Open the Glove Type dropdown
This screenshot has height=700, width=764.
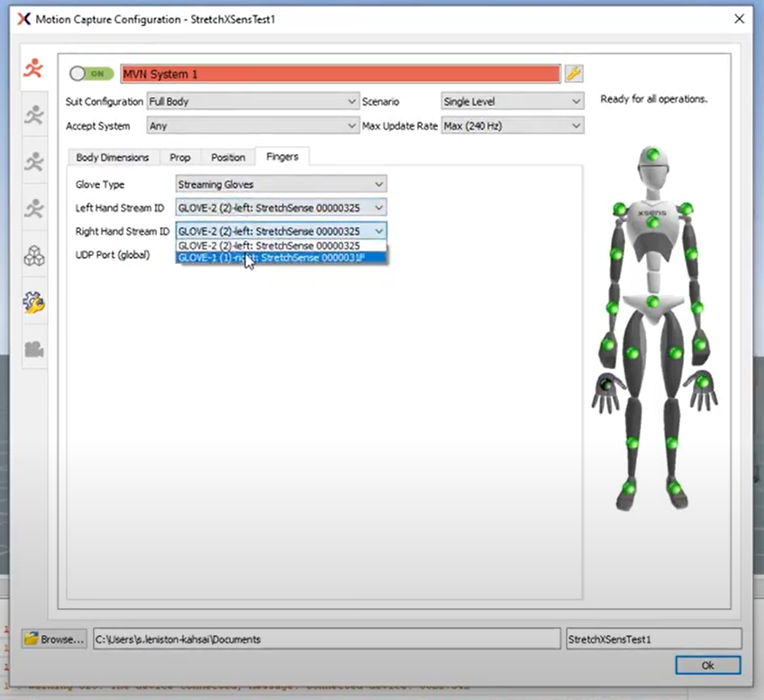(281, 184)
